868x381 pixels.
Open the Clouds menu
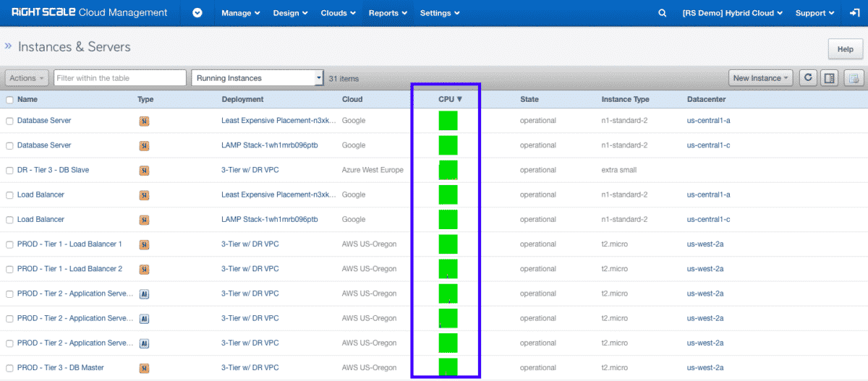point(338,13)
